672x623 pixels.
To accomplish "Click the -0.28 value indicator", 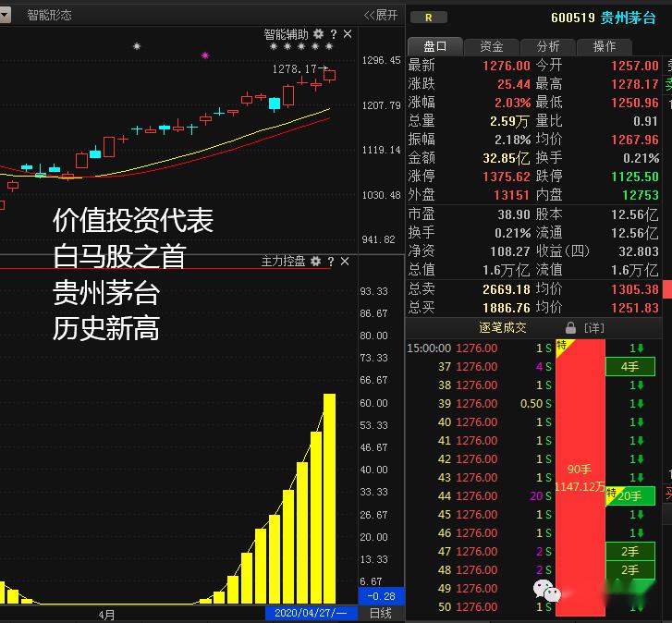I will tap(381, 596).
